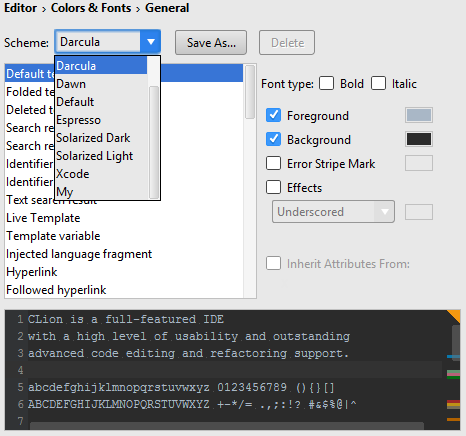Click preview line 5 lowercase alphabet

(x=119, y=387)
